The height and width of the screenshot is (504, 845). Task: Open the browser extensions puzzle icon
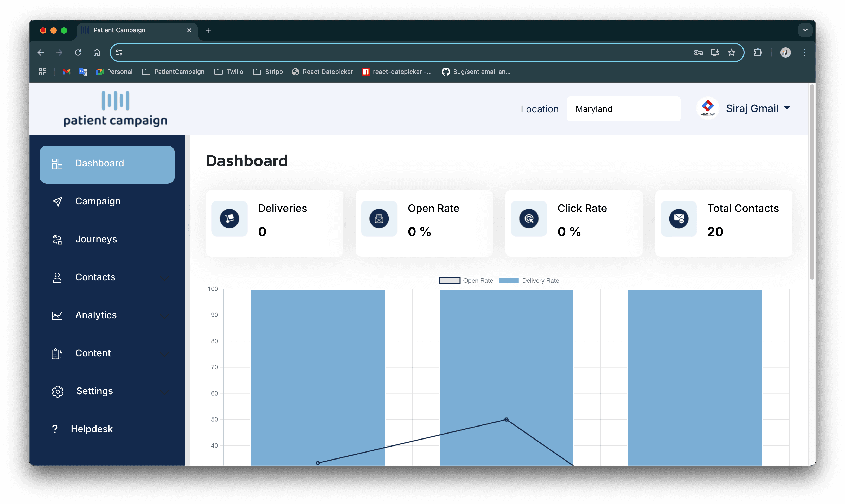tap(758, 53)
